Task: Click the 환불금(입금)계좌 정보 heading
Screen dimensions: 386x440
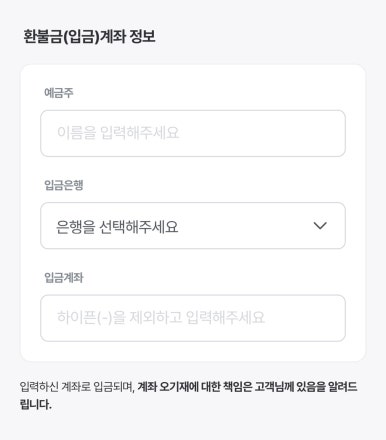Action: (x=89, y=36)
